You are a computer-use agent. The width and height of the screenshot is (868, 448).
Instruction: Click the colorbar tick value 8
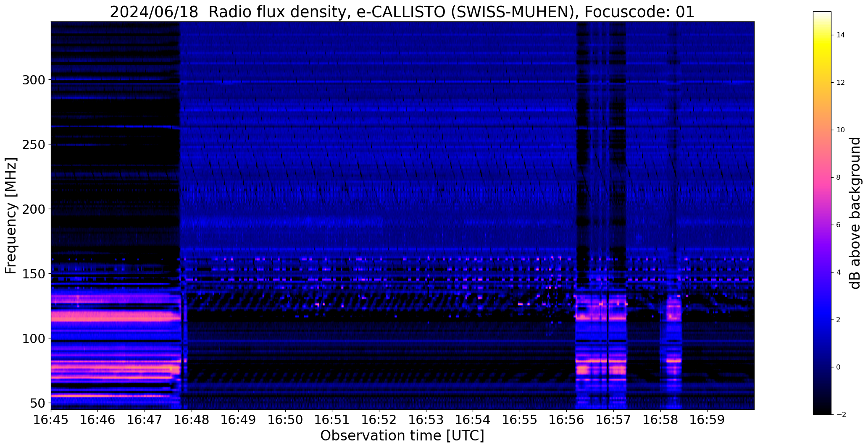[838, 178]
